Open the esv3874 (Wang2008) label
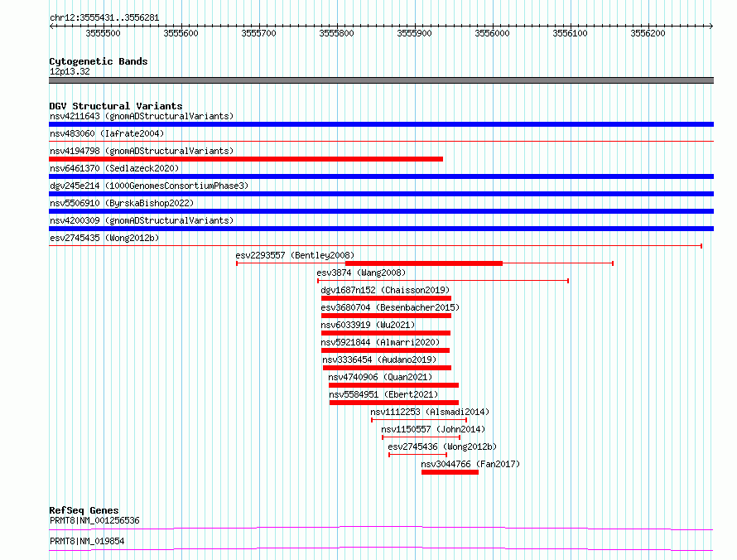This screenshot has width=737, height=560. point(361,273)
